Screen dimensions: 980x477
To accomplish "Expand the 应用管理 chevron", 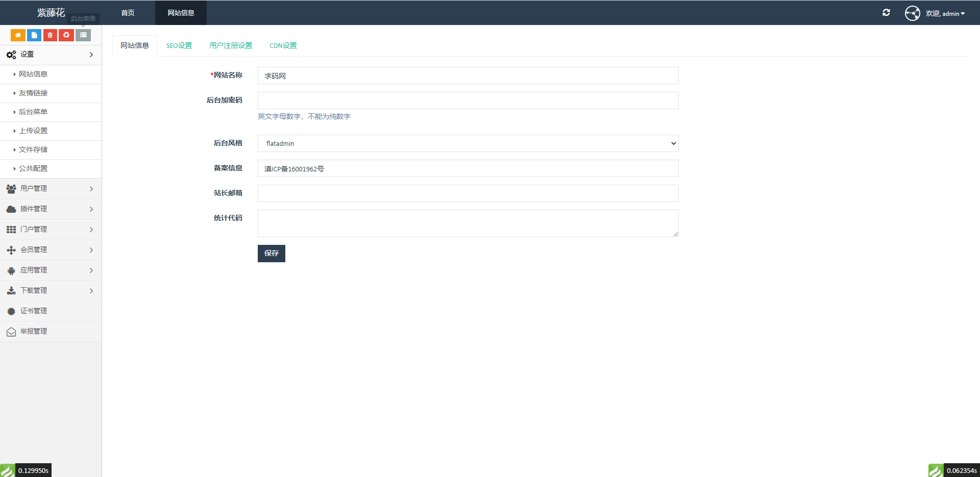I will [x=91, y=270].
